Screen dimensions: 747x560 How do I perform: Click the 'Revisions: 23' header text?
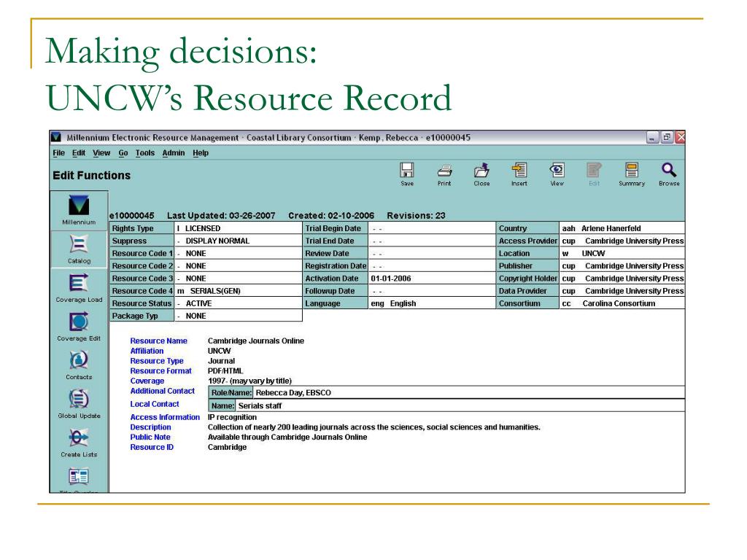tap(416, 216)
